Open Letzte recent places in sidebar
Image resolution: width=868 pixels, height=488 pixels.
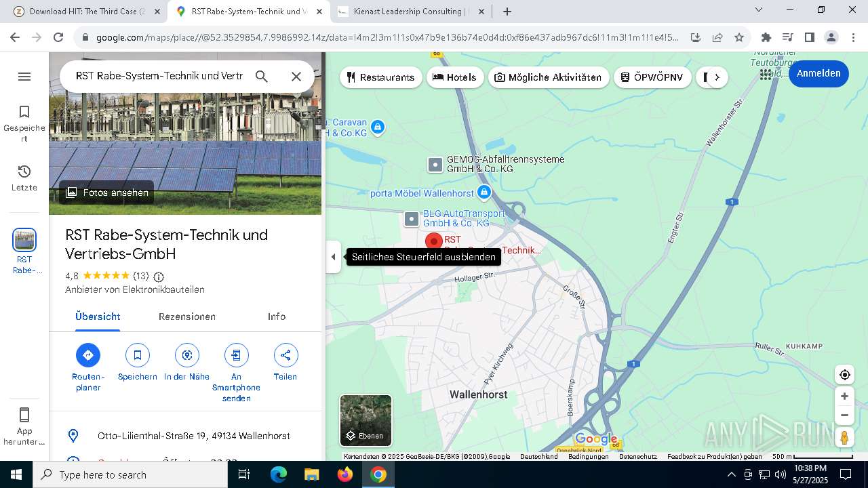[24, 178]
